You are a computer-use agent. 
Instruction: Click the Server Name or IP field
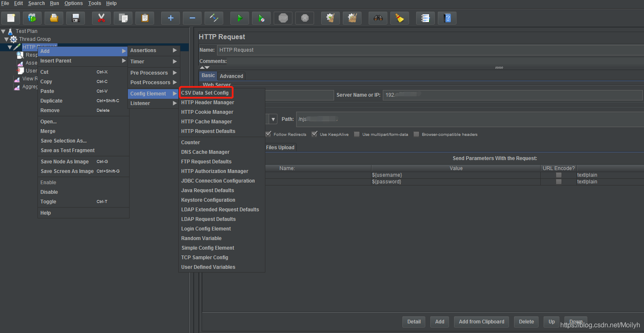coord(512,95)
